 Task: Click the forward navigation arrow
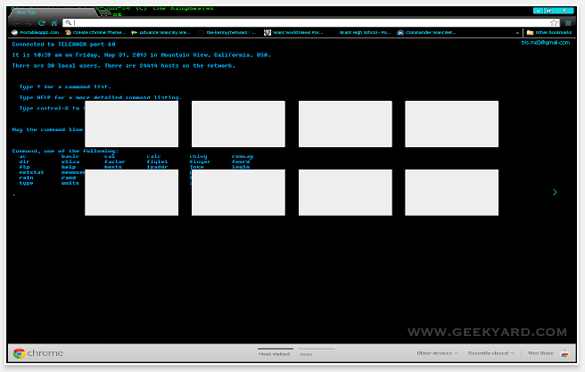tap(29, 23)
